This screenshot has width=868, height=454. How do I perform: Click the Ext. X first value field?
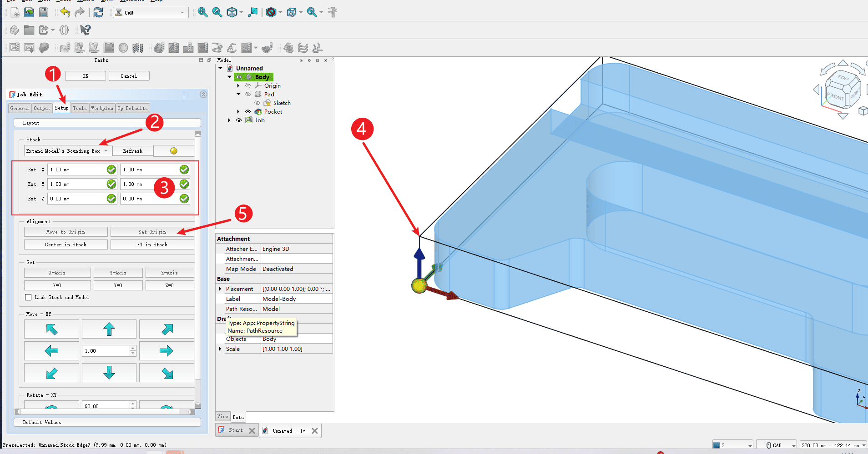pyautogui.click(x=76, y=170)
